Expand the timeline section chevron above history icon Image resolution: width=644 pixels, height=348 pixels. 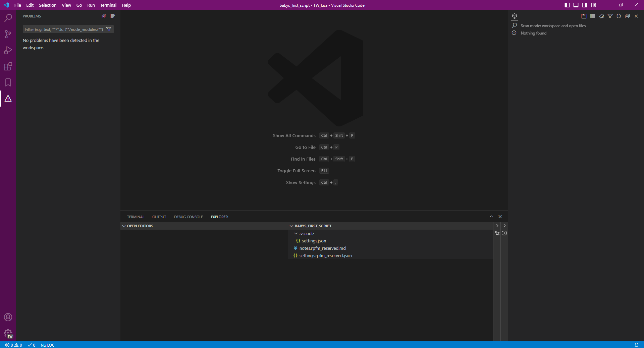coord(504,226)
